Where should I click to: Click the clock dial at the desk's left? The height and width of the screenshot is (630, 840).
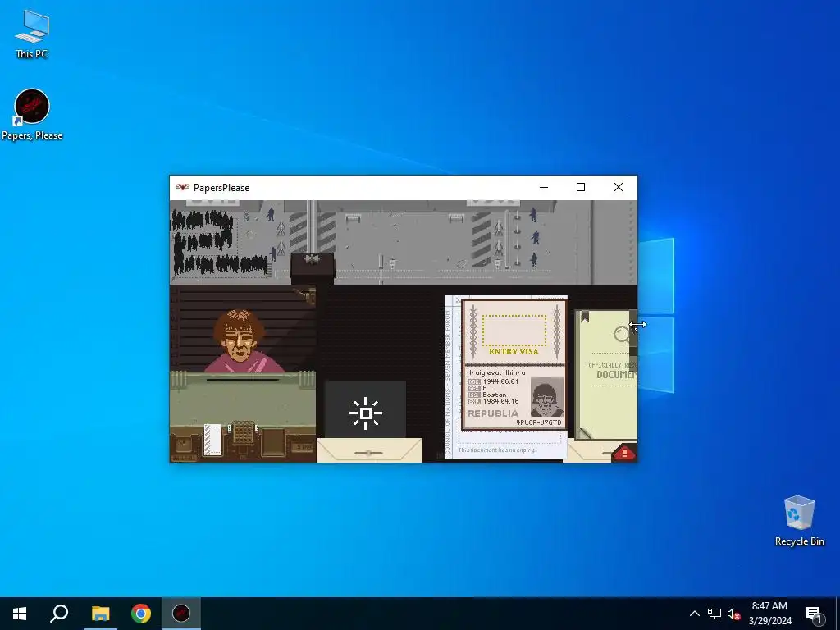click(184, 444)
